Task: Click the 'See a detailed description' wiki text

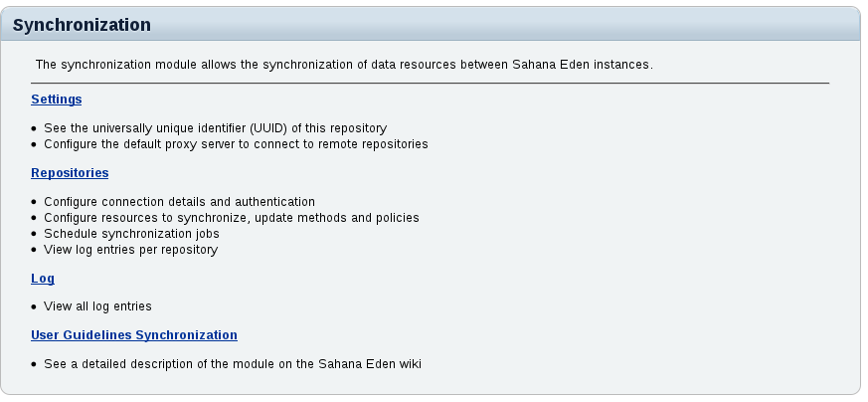Action: 233,364
